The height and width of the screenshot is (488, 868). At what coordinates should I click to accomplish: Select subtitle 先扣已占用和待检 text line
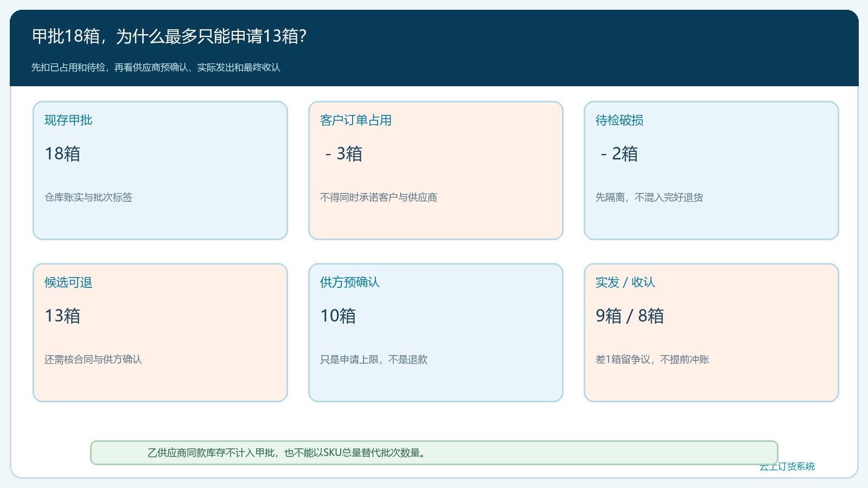(156, 67)
